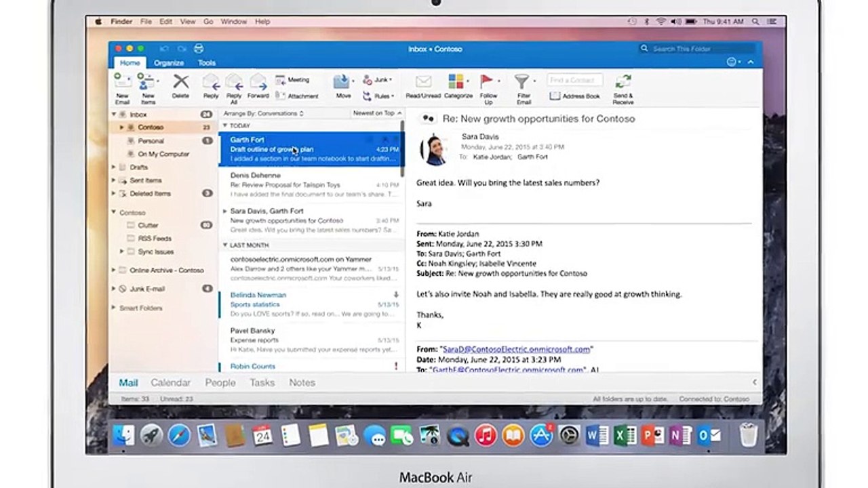Switch to Calendar view
The image size is (868, 488).
pyautogui.click(x=171, y=383)
